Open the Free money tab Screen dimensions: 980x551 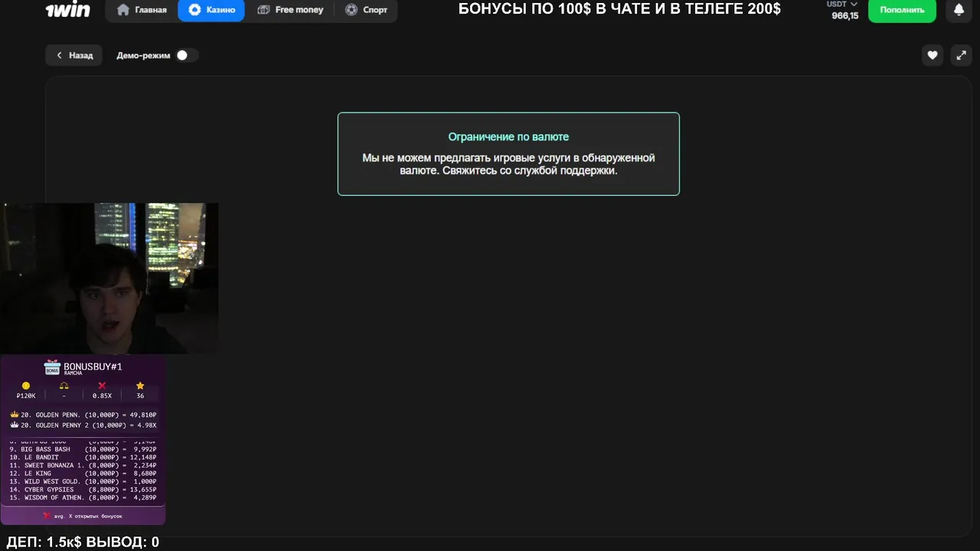(x=290, y=10)
